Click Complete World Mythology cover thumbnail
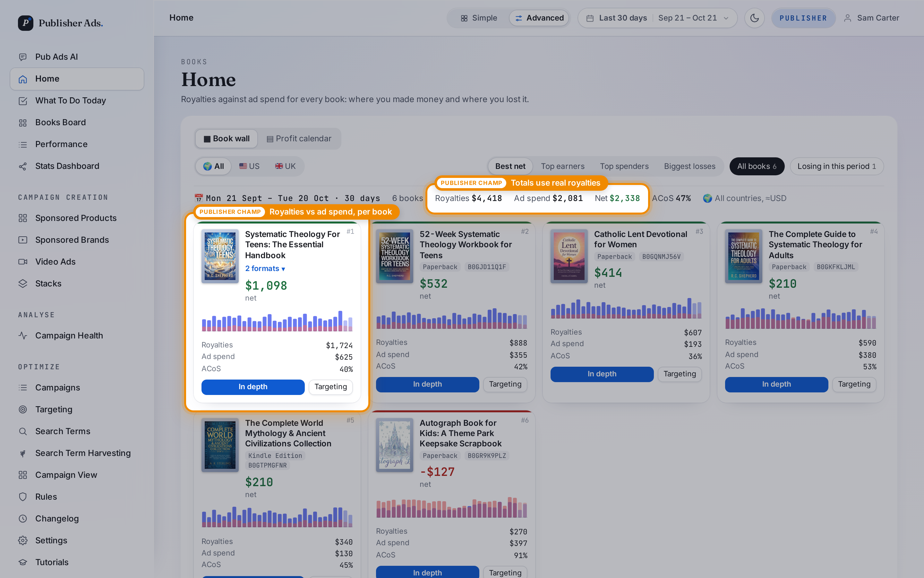Viewport: 924px width, 578px height. pyautogui.click(x=220, y=445)
